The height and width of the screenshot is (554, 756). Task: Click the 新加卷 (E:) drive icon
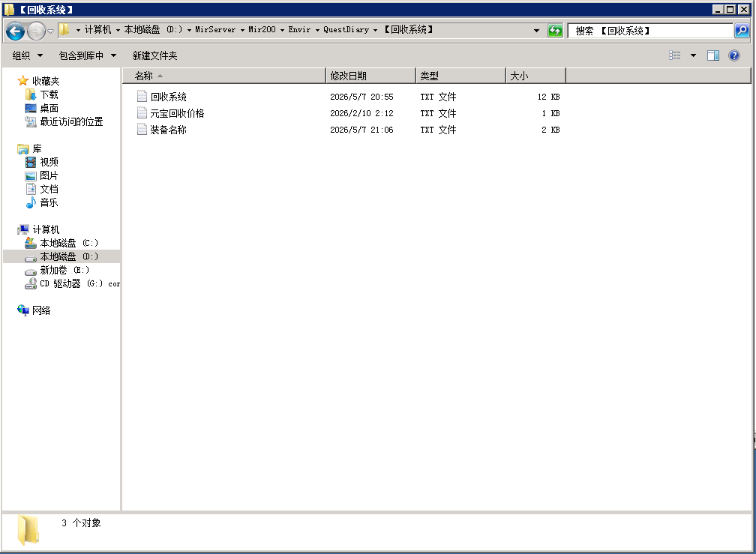point(30,271)
